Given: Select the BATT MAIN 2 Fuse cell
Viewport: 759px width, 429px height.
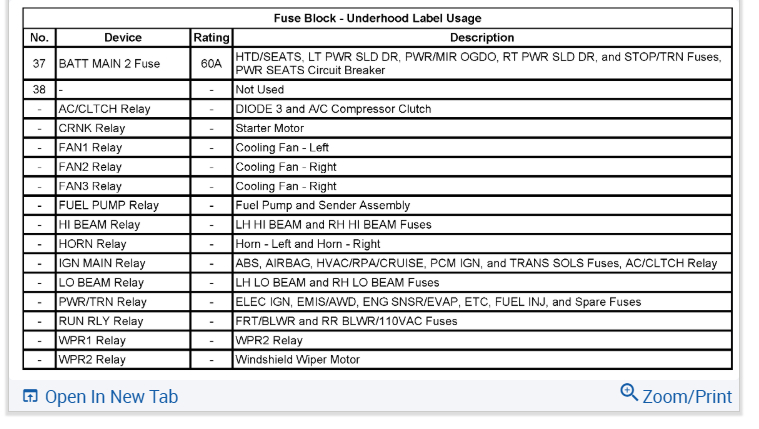Looking at the screenshot, I should click(109, 64).
